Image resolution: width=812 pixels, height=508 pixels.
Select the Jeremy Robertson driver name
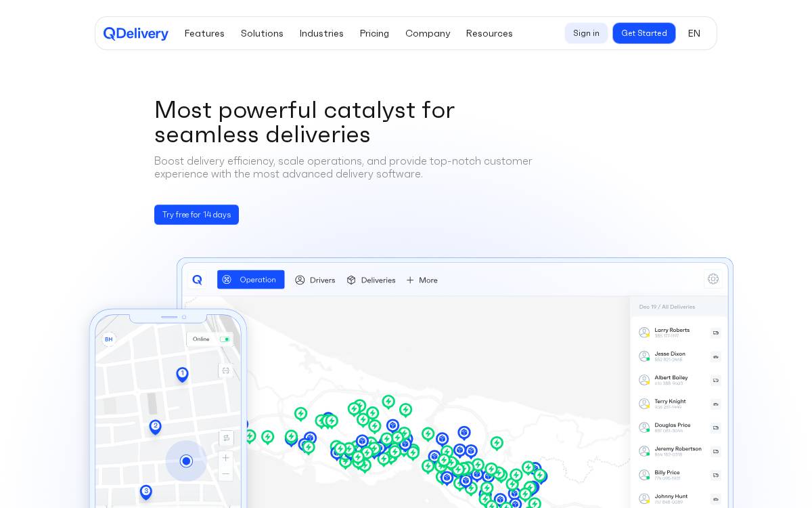[678, 448]
